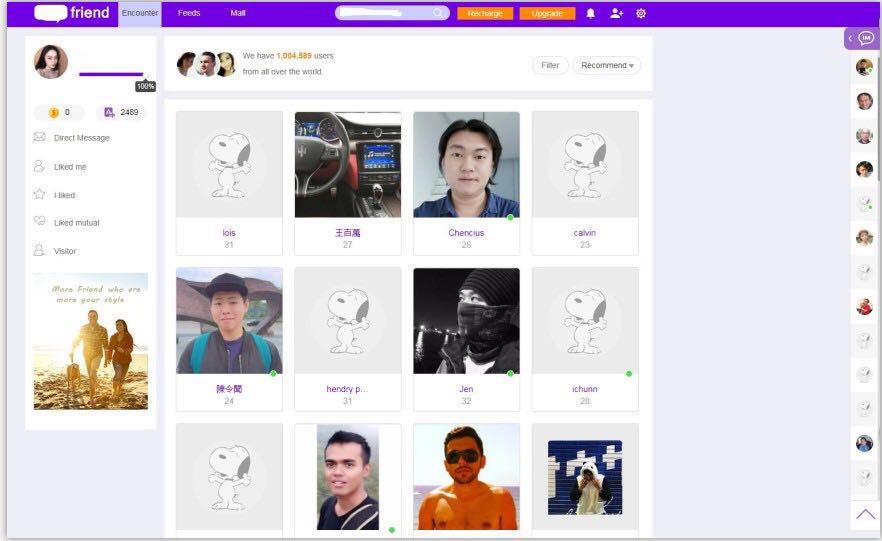
Task: Click the three user avatars group
Action: tap(206, 64)
